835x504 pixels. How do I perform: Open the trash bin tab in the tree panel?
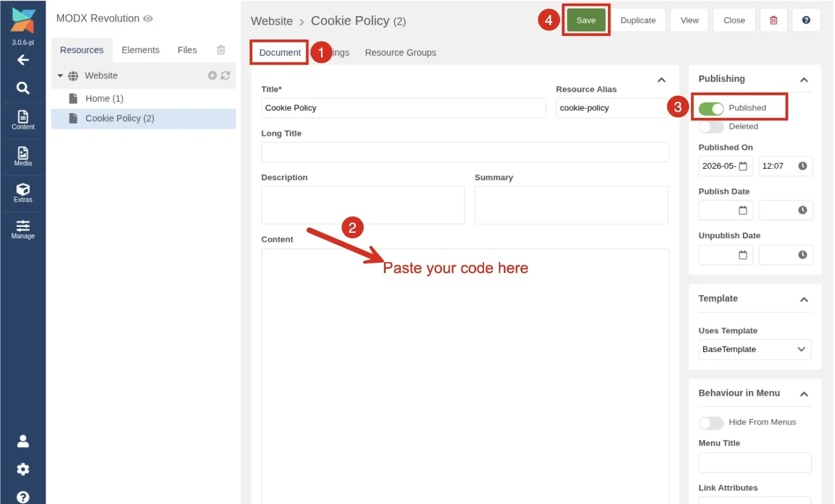[221, 50]
